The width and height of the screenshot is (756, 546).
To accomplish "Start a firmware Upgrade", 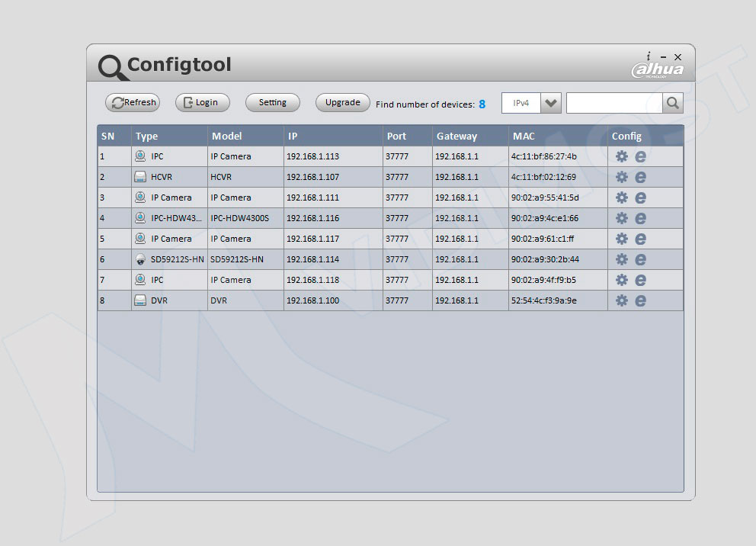I will coord(341,102).
